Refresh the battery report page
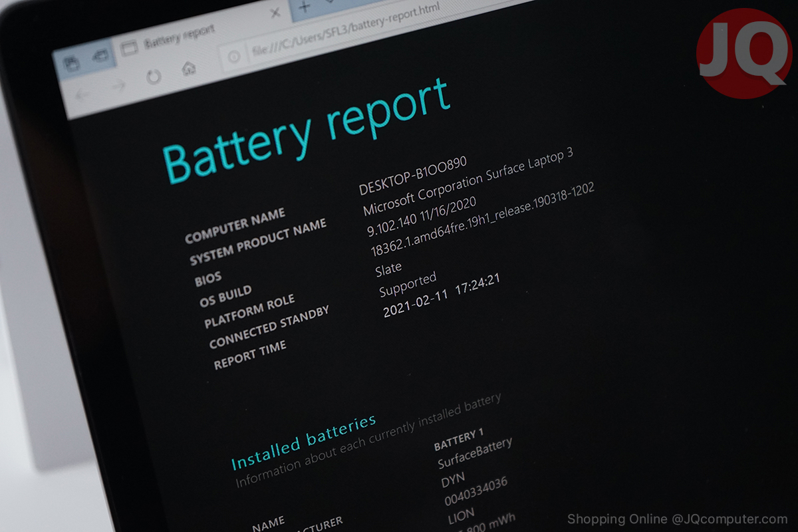This screenshot has height=532, width=798. pyautogui.click(x=154, y=76)
